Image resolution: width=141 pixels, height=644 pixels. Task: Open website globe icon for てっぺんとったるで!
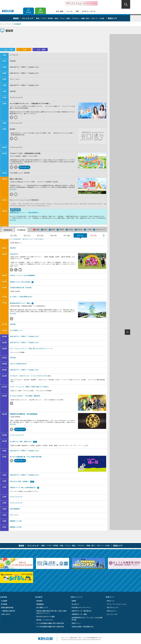pyautogui.click(x=11, y=403)
